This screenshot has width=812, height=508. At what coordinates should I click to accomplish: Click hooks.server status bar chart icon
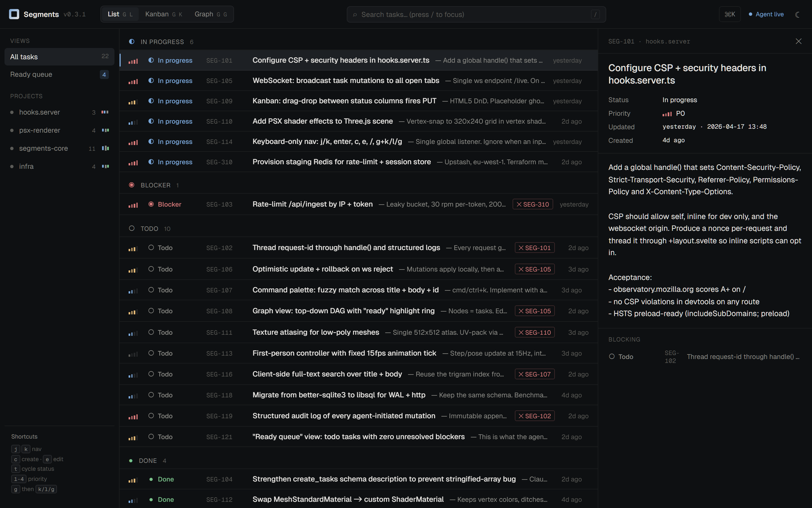pyautogui.click(x=105, y=112)
